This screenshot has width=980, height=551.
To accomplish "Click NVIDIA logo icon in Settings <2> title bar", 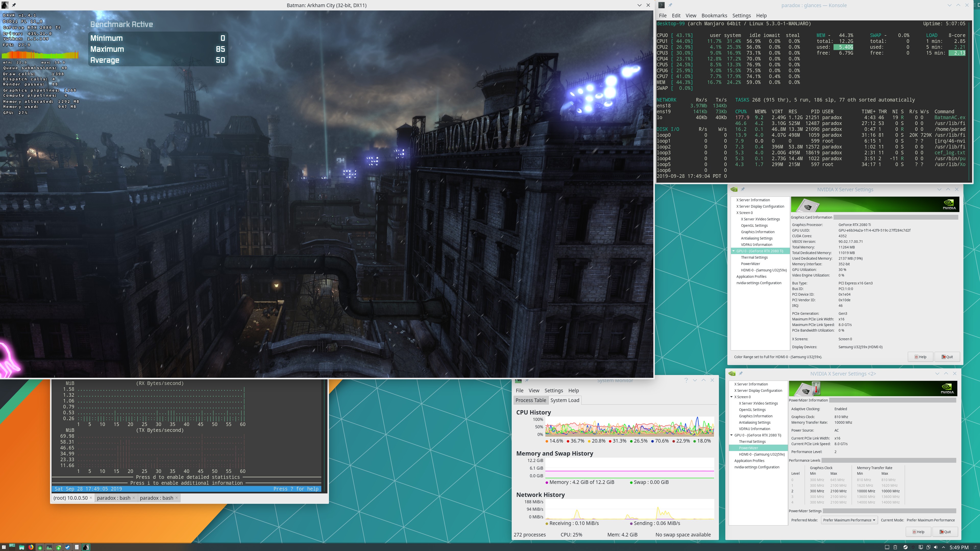I will click(732, 373).
